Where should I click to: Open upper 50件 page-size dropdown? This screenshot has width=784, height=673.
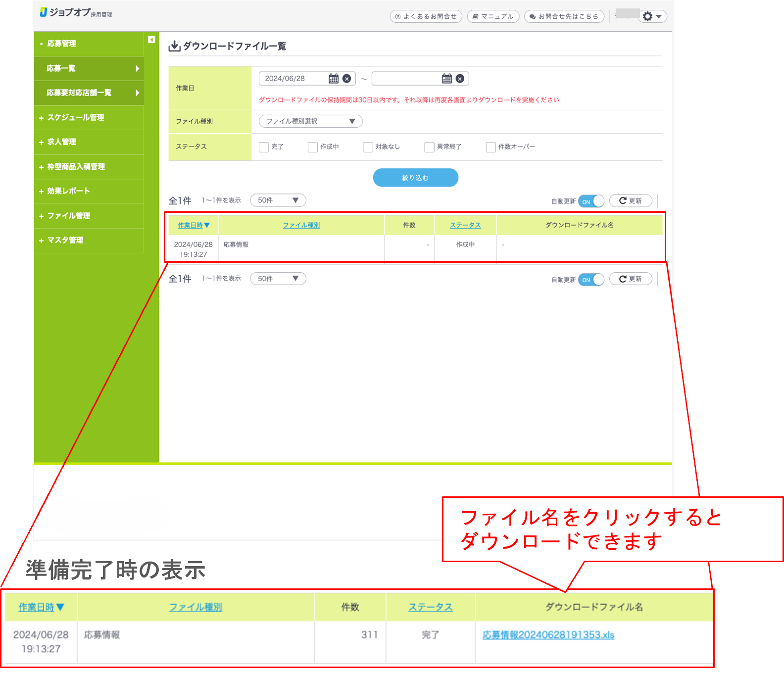(278, 200)
